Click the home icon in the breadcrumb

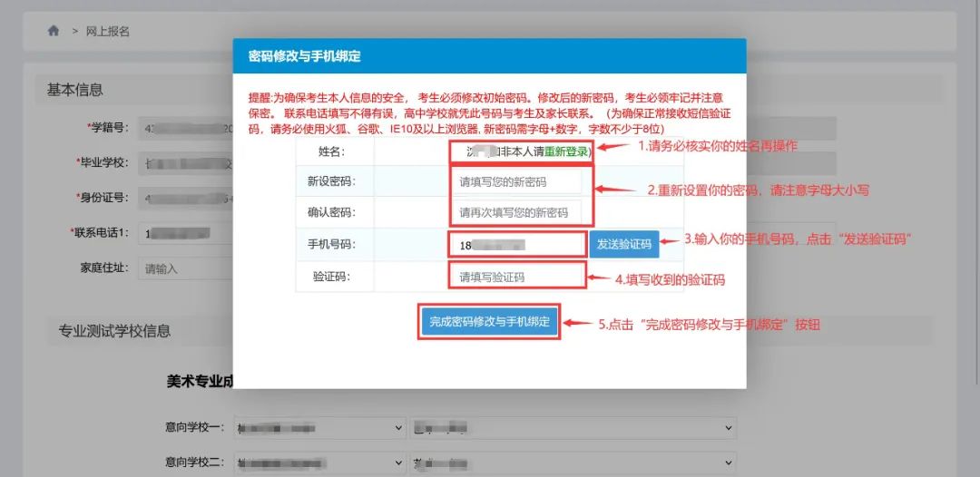pyautogui.click(x=54, y=31)
